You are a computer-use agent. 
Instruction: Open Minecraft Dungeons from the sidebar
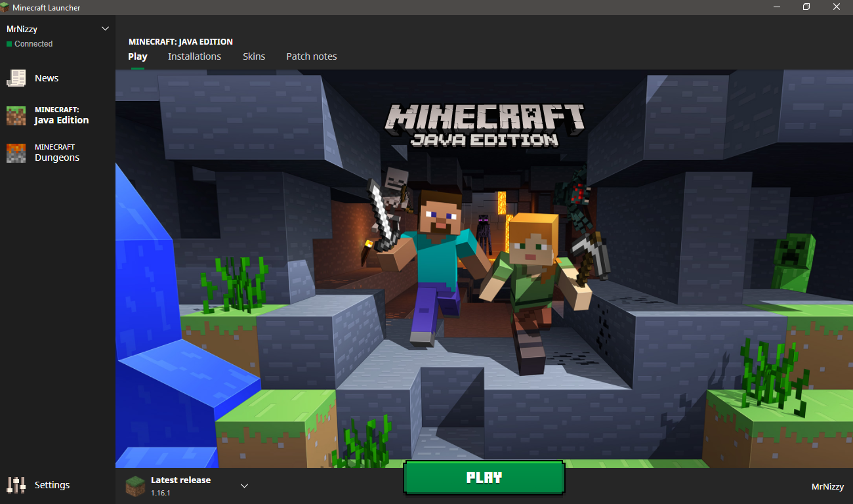tap(16, 152)
